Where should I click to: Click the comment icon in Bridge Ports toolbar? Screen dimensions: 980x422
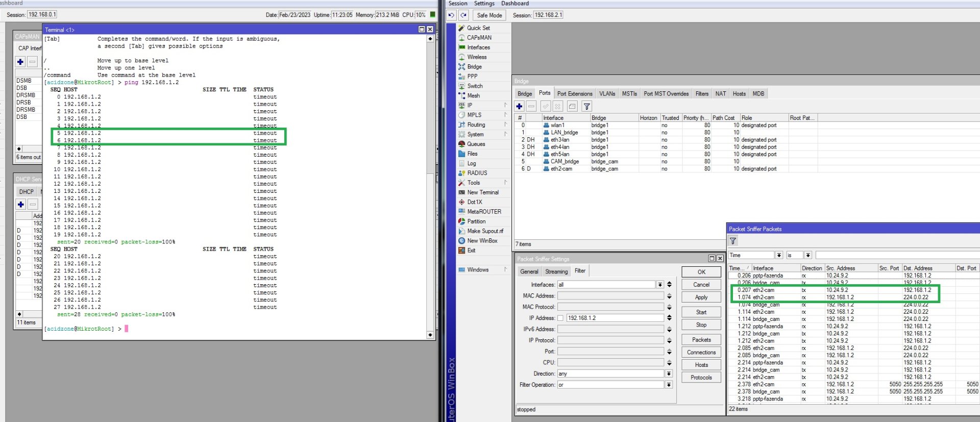[x=572, y=106]
